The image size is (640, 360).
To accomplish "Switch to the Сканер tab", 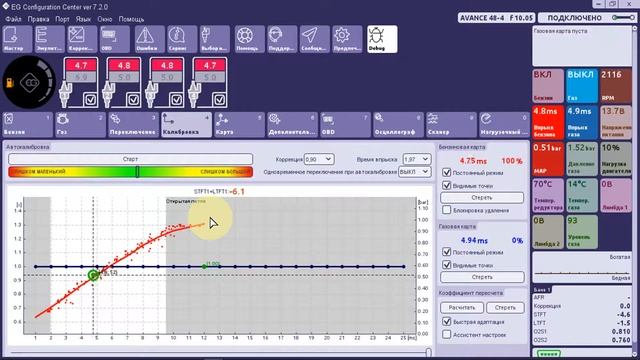I will [452, 124].
